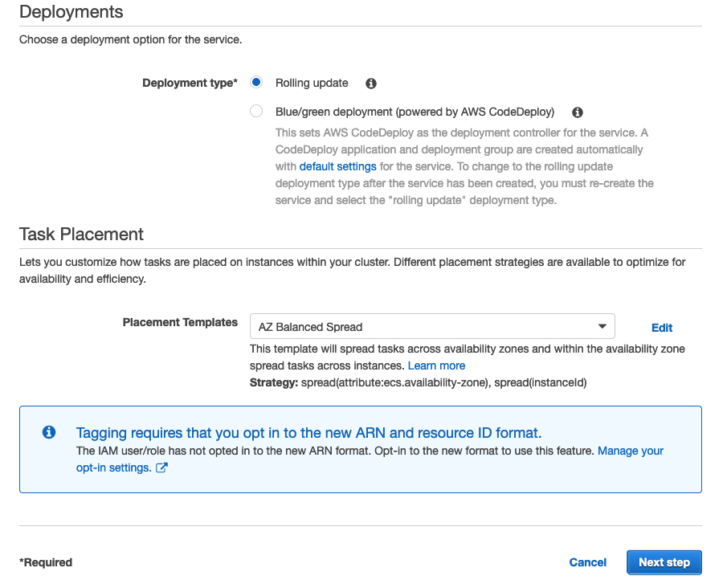
Task: Click the Placement Templates label
Action: (180, 322)
